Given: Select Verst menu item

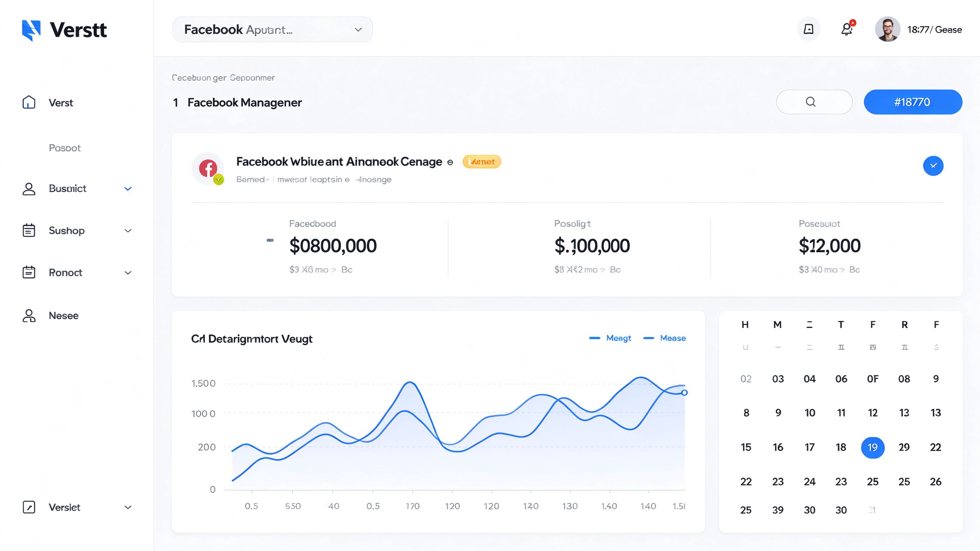Looking at the screenshot, I should (61, 103).
